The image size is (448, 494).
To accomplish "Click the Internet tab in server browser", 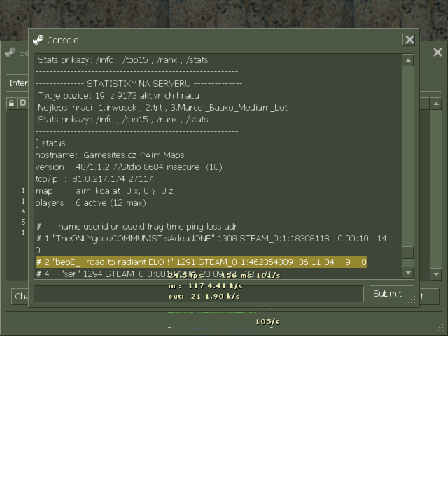I will coord(17,83).
